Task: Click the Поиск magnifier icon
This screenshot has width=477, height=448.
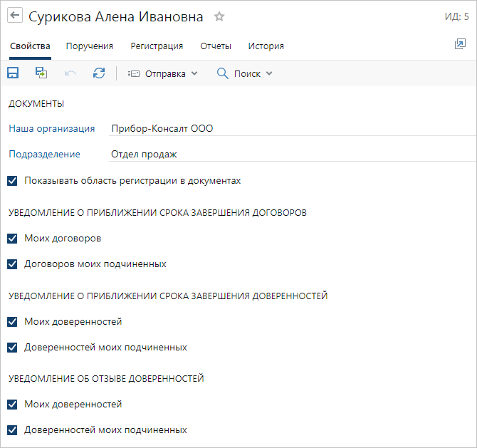Action: [223, 73]
